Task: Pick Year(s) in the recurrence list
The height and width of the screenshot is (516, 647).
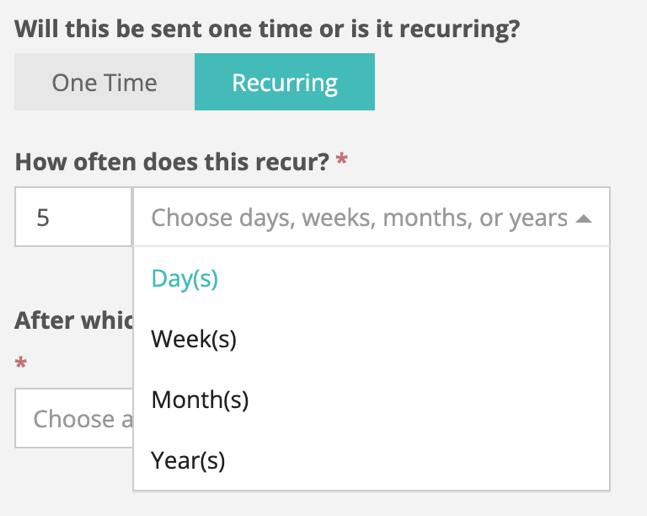Action: coord(189,460)
